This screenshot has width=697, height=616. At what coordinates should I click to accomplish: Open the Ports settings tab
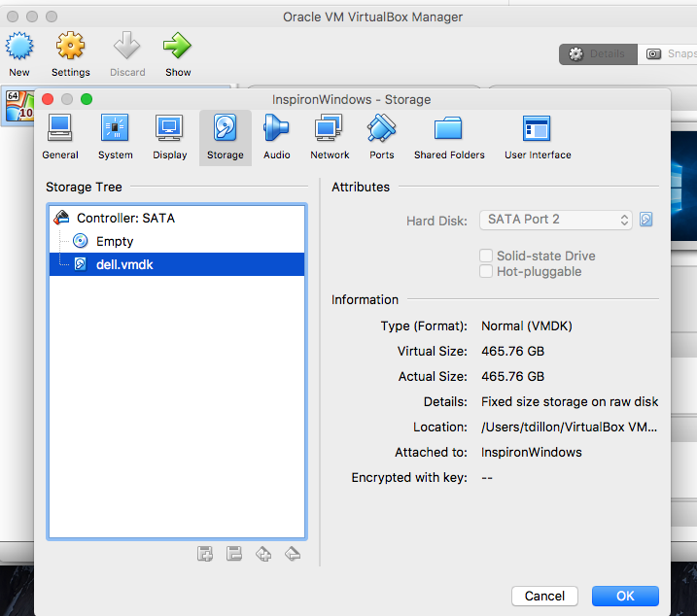381,137
